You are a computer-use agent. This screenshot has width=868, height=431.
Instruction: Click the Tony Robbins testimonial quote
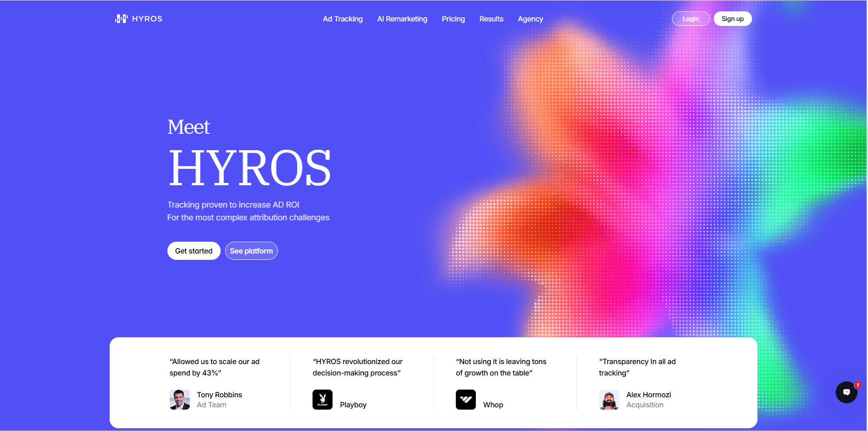[214, 367]
